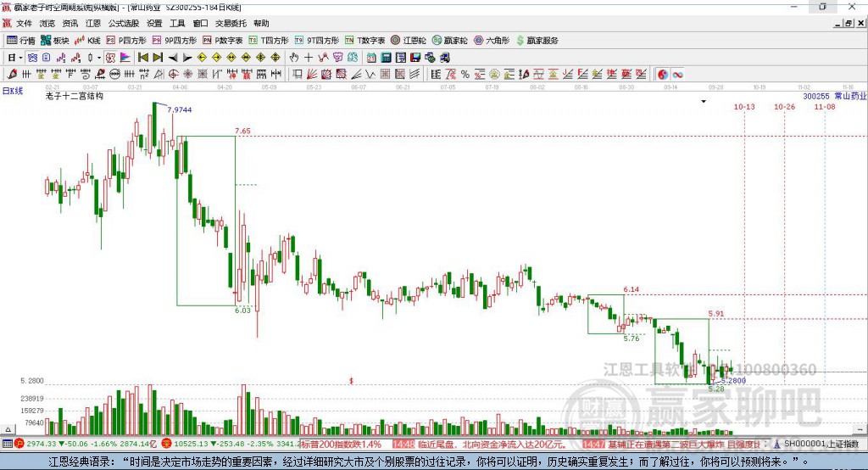
Task: Open the T四方形 tool
Action: click(269, 41)
